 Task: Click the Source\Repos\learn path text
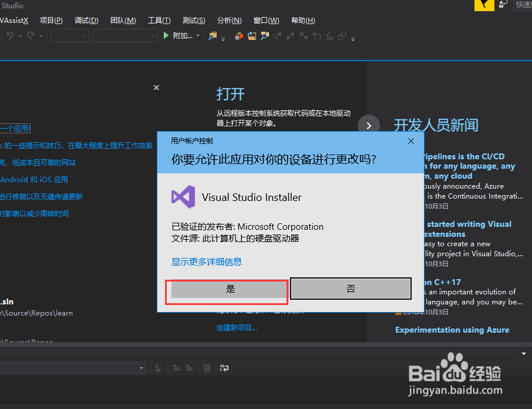coord(36,313)
